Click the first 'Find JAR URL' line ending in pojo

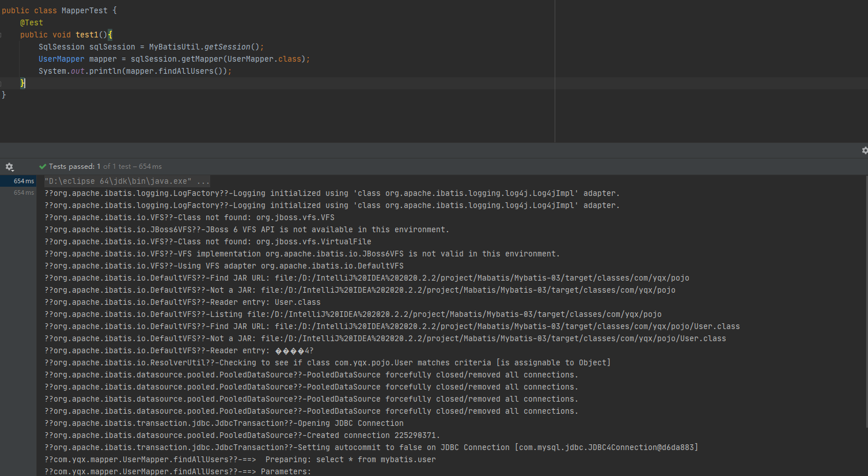(x=367, y=278)
